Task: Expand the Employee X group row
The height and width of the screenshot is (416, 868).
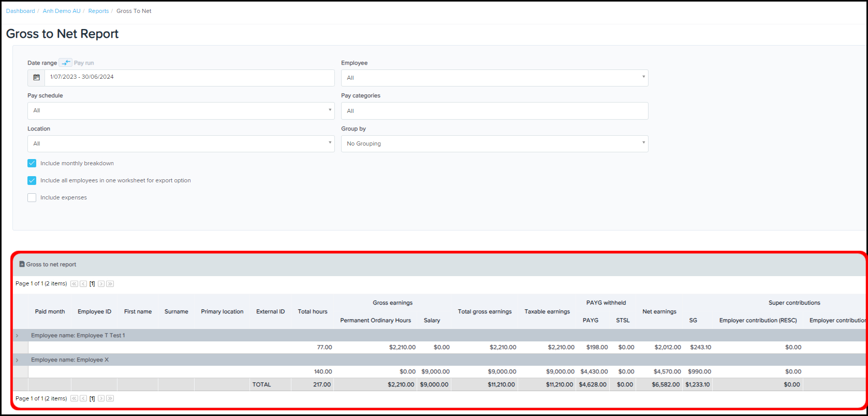Action: click(x=17, y=360)
